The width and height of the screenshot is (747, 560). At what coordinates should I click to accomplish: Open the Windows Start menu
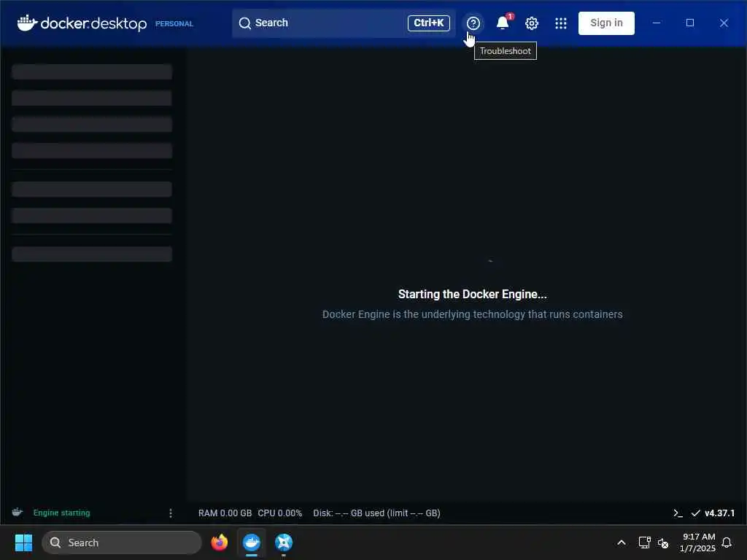(x=23, y=542)
